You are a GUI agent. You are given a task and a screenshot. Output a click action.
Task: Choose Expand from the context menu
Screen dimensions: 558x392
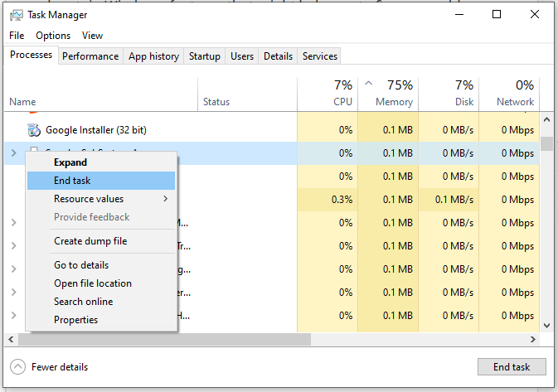tap(70, 162)
